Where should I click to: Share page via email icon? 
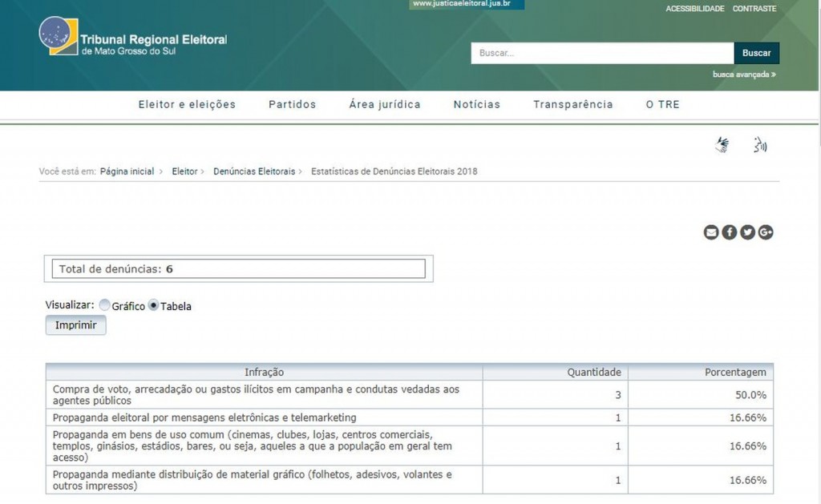coord(710,232)
